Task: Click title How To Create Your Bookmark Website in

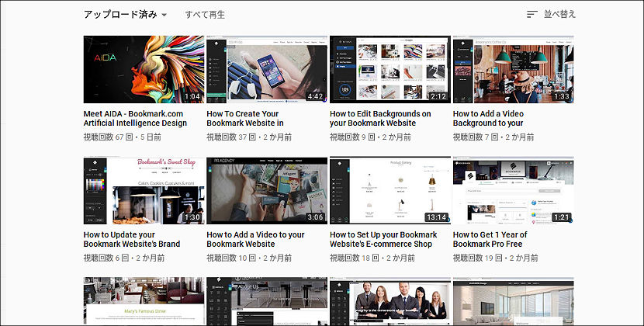Action: 245,119
